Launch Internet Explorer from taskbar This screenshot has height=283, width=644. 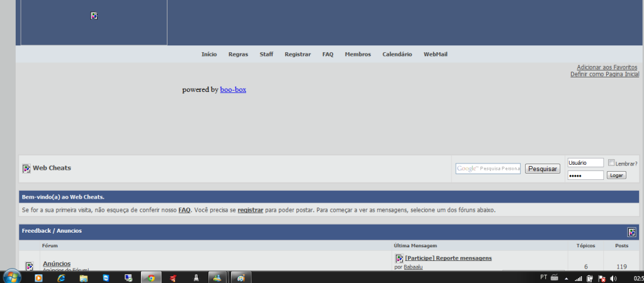coord(61,278)
